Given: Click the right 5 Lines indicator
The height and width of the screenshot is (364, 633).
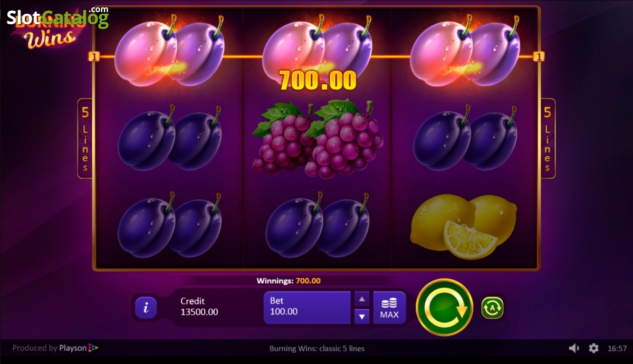Looking at the screenshot, I should pyautogui.click(x=548, y=139).
